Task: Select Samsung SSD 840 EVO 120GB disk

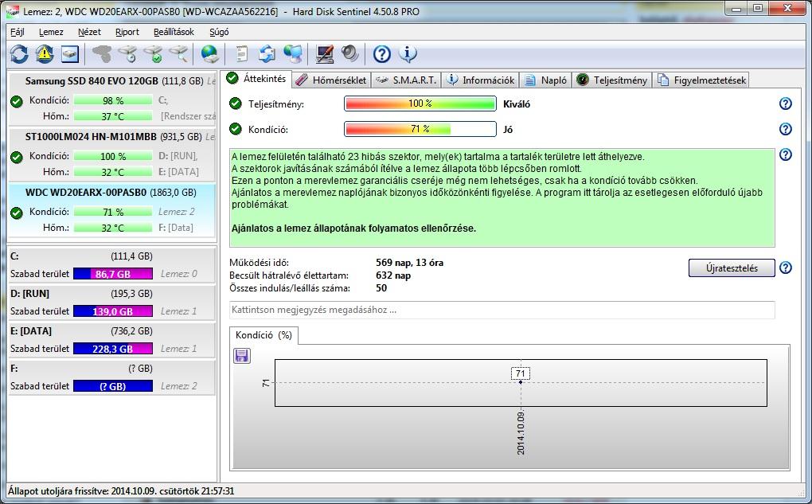Action: click(112, 99)
